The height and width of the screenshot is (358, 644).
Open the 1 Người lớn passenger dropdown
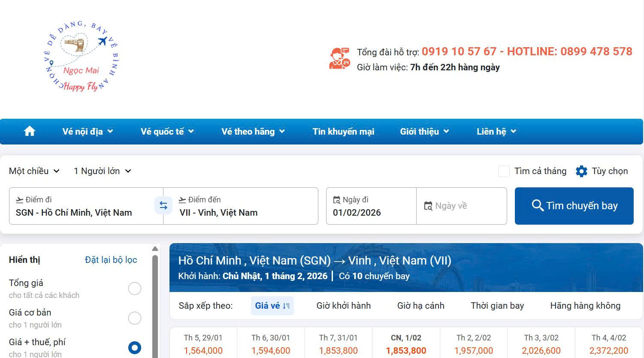pos(102,171)
